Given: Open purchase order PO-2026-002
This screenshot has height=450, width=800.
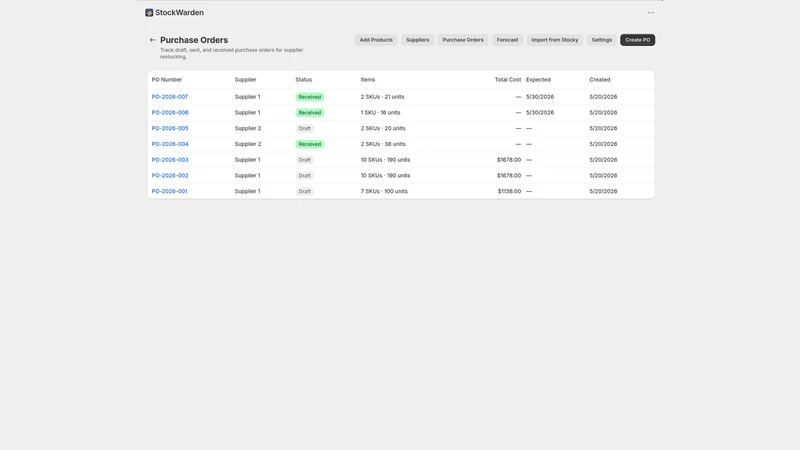Looking at the screenshot, I should pyautogui.click(x=170, y=176).
